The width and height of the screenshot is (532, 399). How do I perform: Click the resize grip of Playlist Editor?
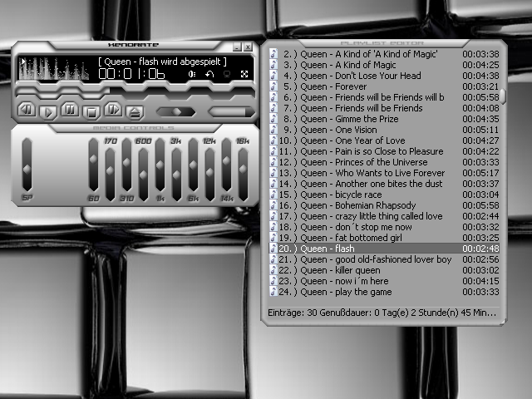click(x=504, y=322)
